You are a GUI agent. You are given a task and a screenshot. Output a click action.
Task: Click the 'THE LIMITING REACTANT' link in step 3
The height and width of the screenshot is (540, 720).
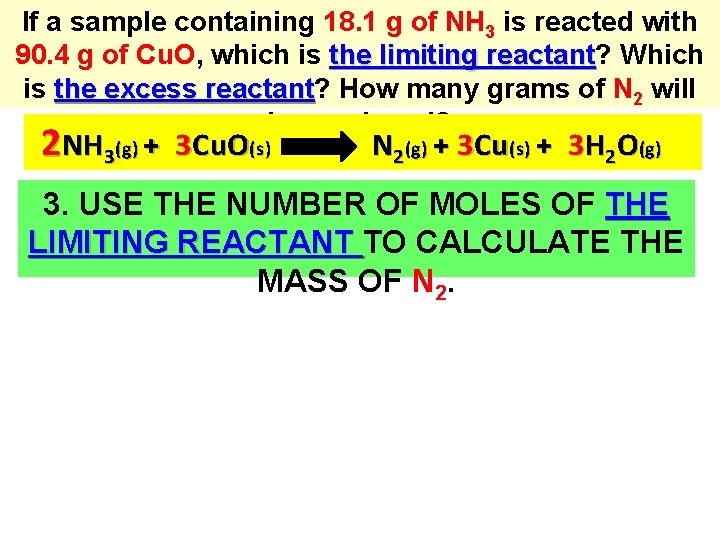349,223
